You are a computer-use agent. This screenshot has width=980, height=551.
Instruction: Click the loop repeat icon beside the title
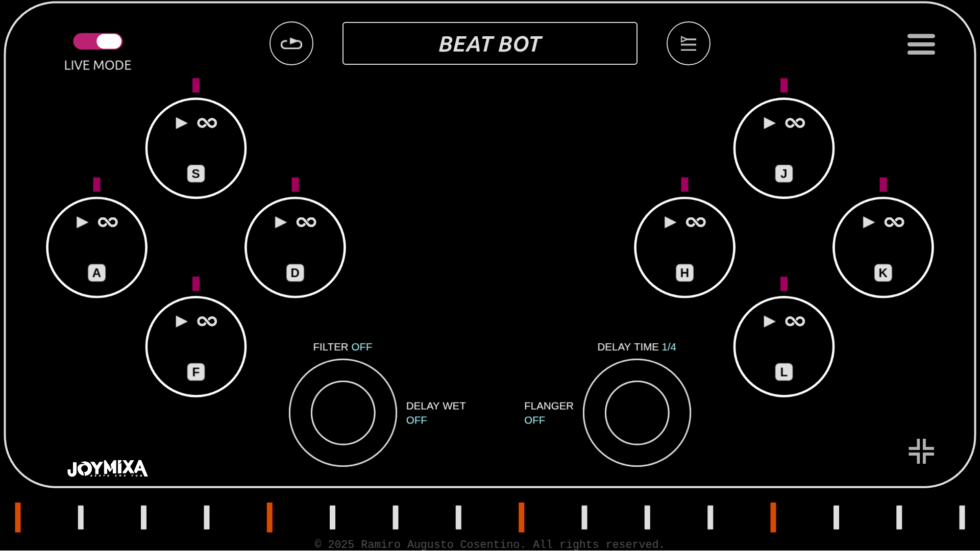pyautogui.click(x=291, y=43)
